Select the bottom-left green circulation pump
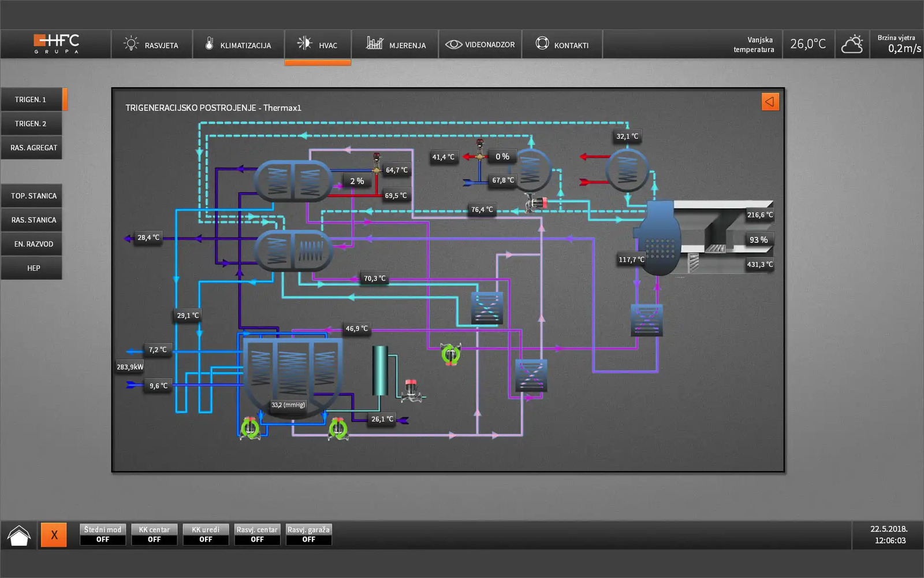This screenshot has width=924, height=578. tap(250, 428)
